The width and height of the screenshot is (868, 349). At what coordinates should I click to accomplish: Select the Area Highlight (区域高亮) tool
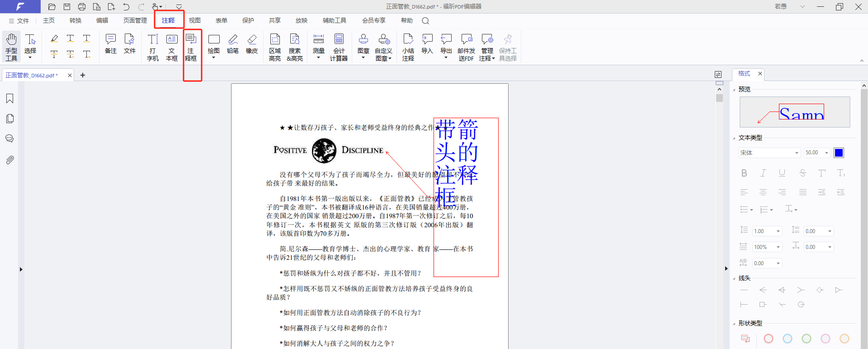275,47
